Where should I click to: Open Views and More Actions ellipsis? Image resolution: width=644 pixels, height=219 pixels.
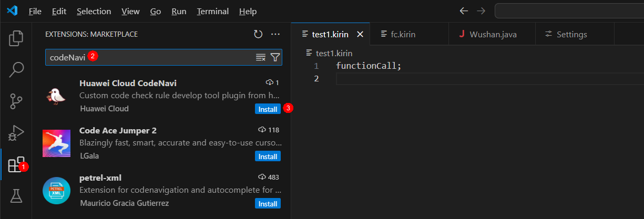point(275,34)
